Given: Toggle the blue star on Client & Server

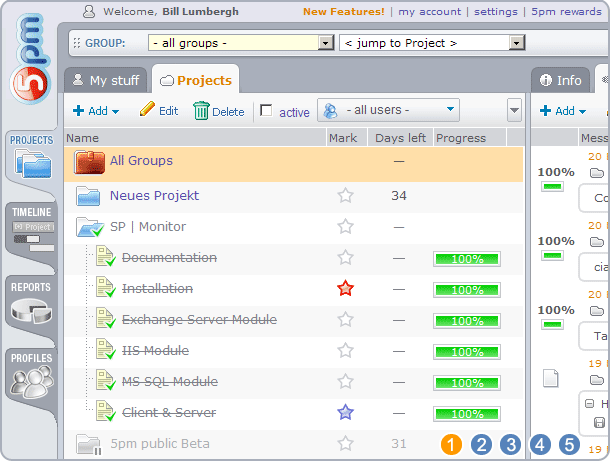Looking at the screenshot, I should (x=345, y=413).
